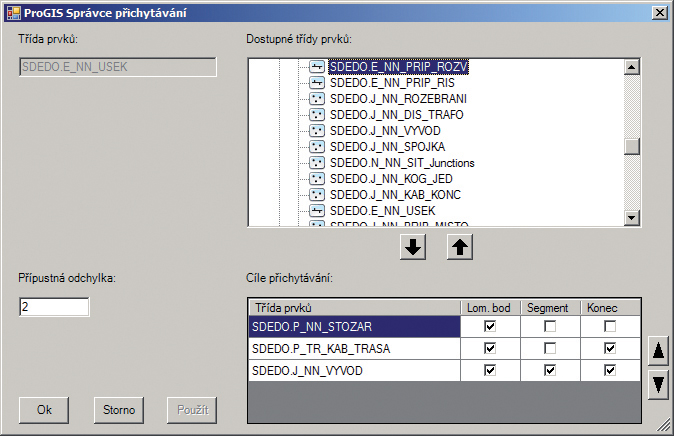The height and width of the screenshot is (436, 674).
Task: Move the snapping target up with triangle button
Action: pyautogui.click(x=656, y=350)
